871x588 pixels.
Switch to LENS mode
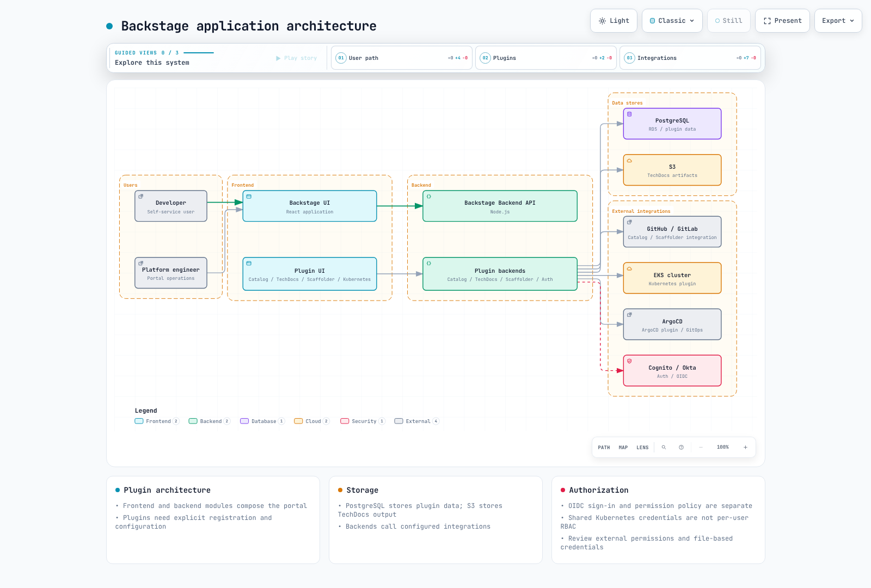point(642,448)
